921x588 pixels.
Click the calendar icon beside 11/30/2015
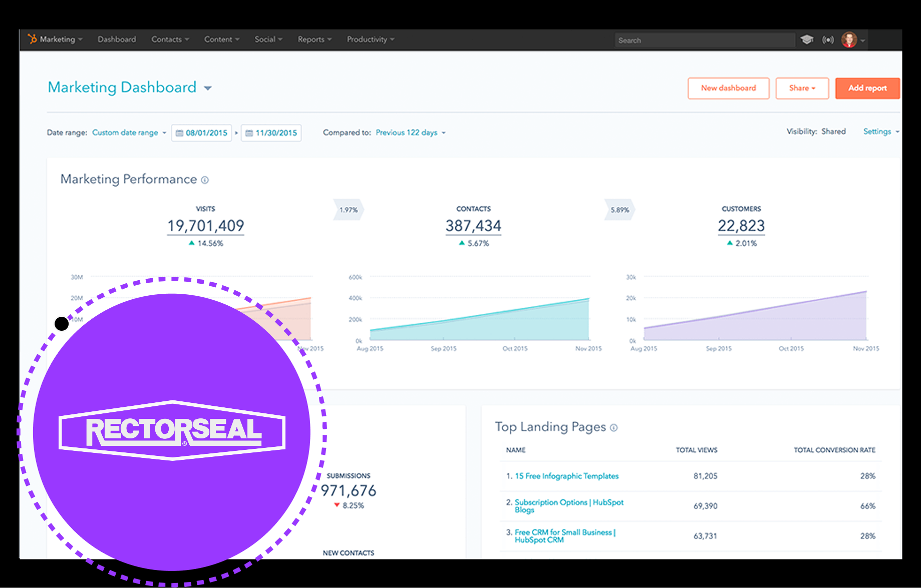coord(249,133)
